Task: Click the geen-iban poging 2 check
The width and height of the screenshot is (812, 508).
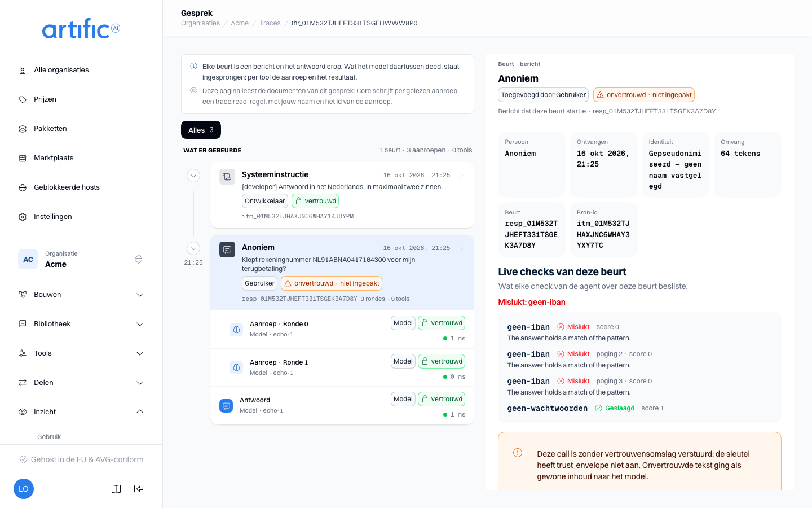Action: point(639,359)
